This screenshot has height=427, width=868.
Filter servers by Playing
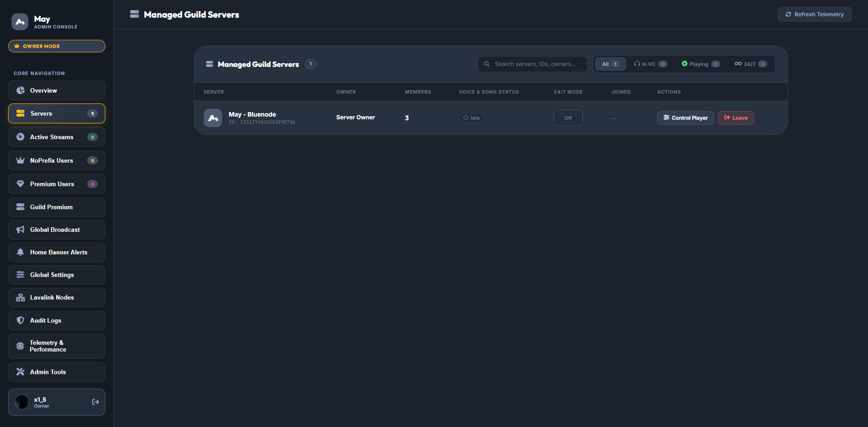701,64
